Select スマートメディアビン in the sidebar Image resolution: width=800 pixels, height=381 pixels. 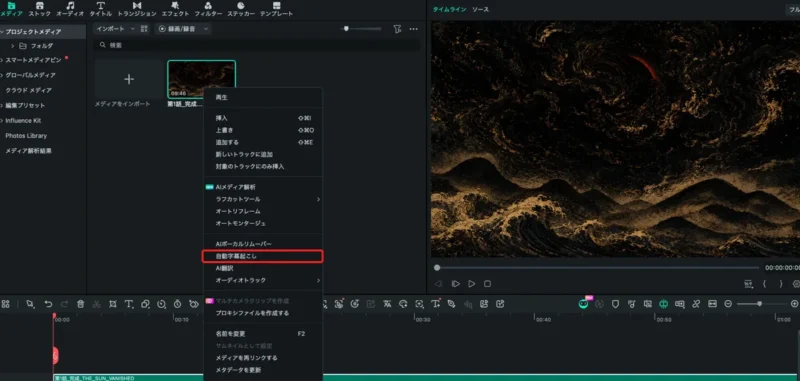tap(33, 60)
